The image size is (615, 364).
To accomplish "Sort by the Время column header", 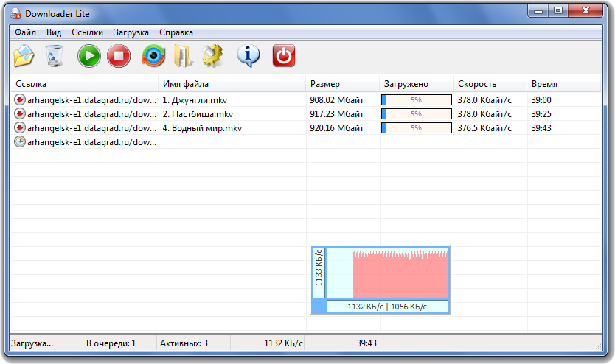I will (563, 84).
